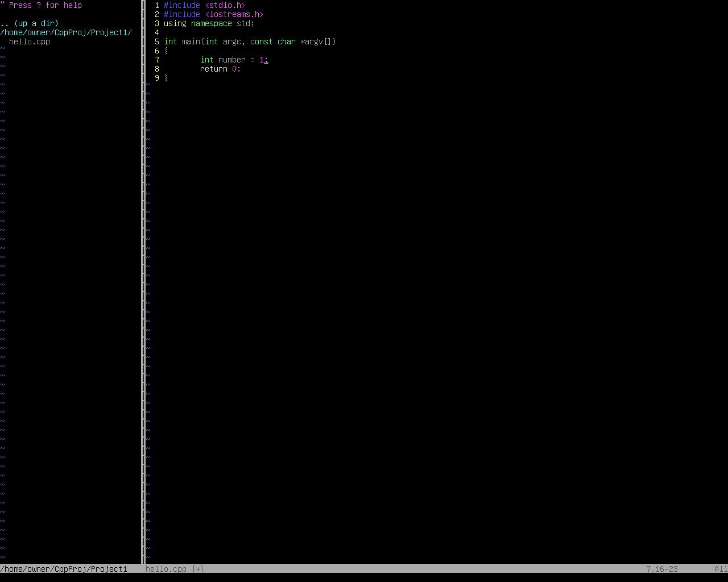Click 'int number = 1;' statement
This screenshot has height=582, width=728.
click(x=234, y=60)
